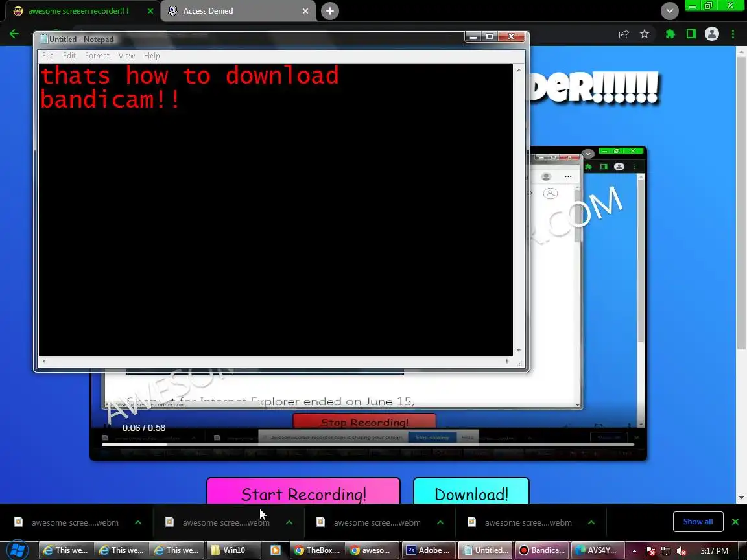Switch to Bandicam taskbar button
The height and width of the screenshot is (560, 747).
pos(541,550)
